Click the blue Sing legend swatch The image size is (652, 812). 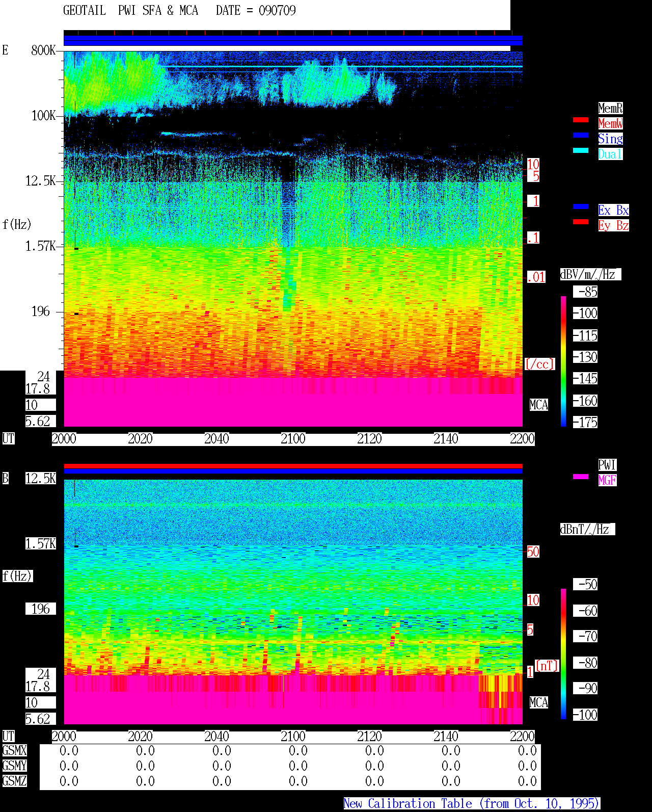pos(581,135)
